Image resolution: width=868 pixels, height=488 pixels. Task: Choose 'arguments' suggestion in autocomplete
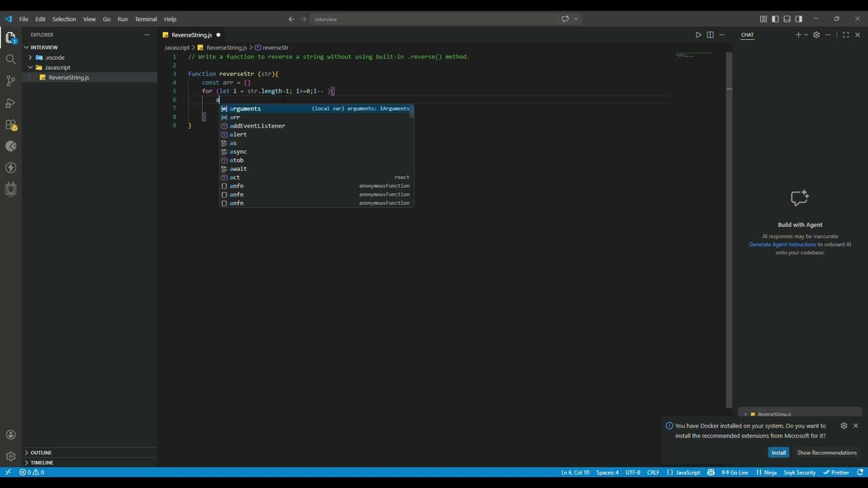pyautogui.click(x=316, y=108)
